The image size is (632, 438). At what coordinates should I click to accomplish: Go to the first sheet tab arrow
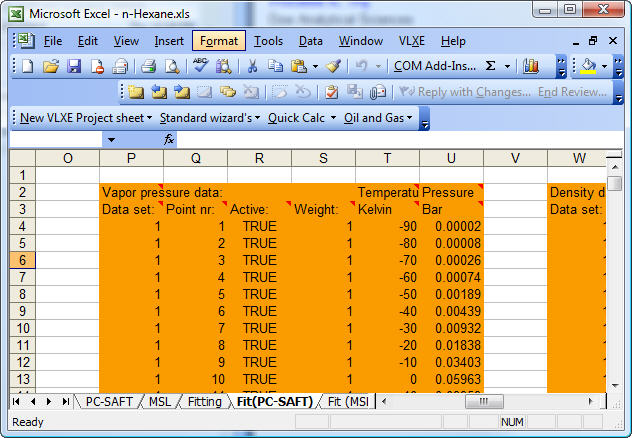click(x=16, y=401)
